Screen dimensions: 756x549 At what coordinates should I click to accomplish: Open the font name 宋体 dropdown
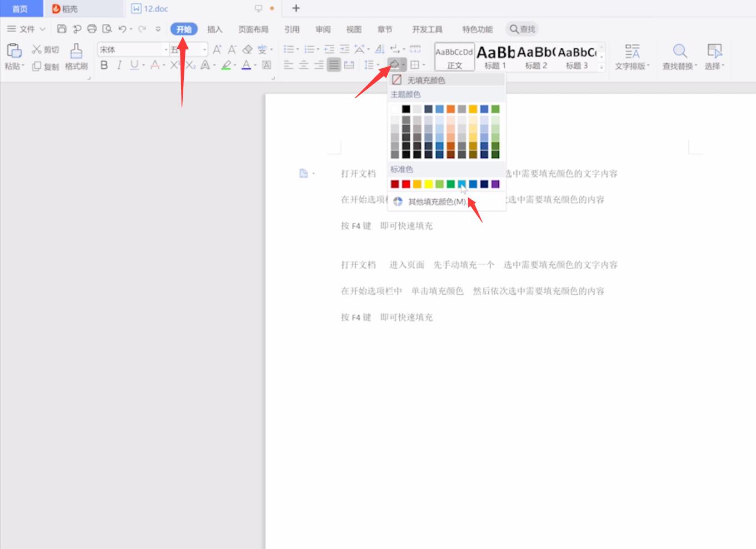point(166,49)
